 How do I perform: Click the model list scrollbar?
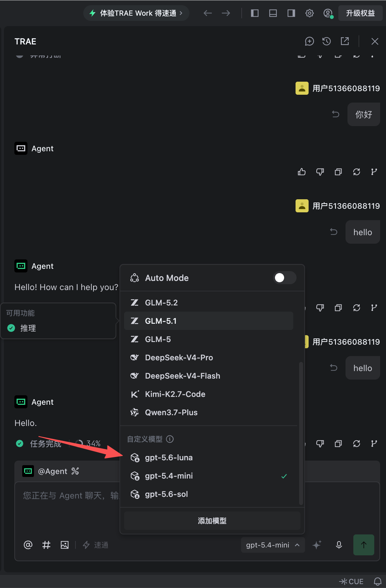point(301,433)
